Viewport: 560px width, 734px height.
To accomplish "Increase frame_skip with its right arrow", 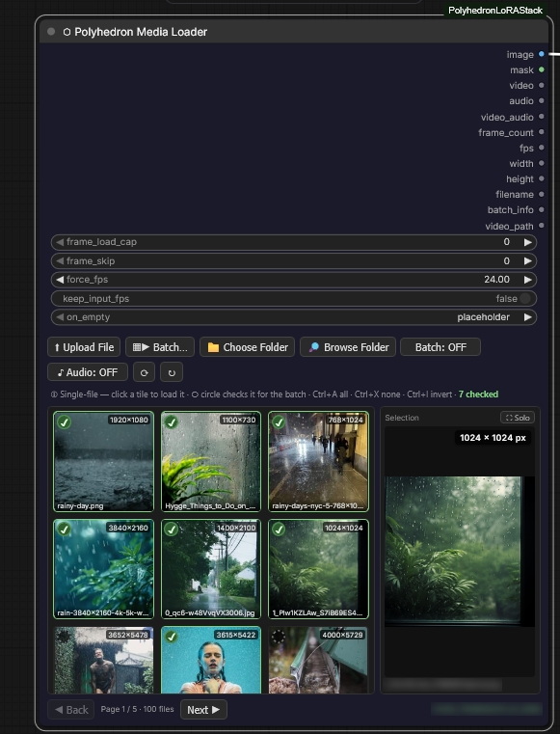I will click(528, 260).
